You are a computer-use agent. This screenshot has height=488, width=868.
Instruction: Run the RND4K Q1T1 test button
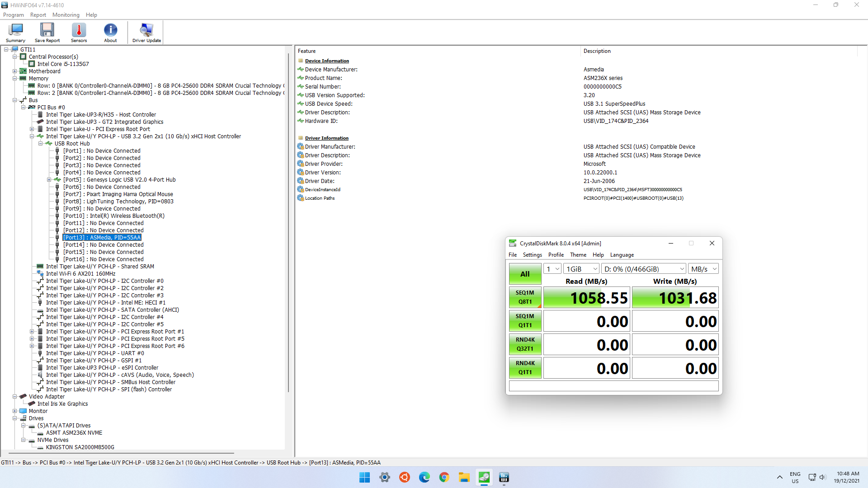(x=525, y=368)
